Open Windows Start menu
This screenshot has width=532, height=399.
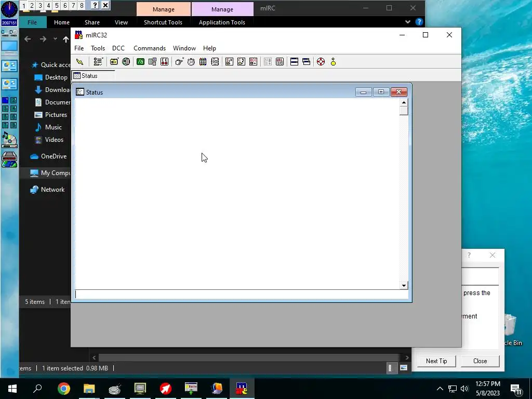pos(12,389)
